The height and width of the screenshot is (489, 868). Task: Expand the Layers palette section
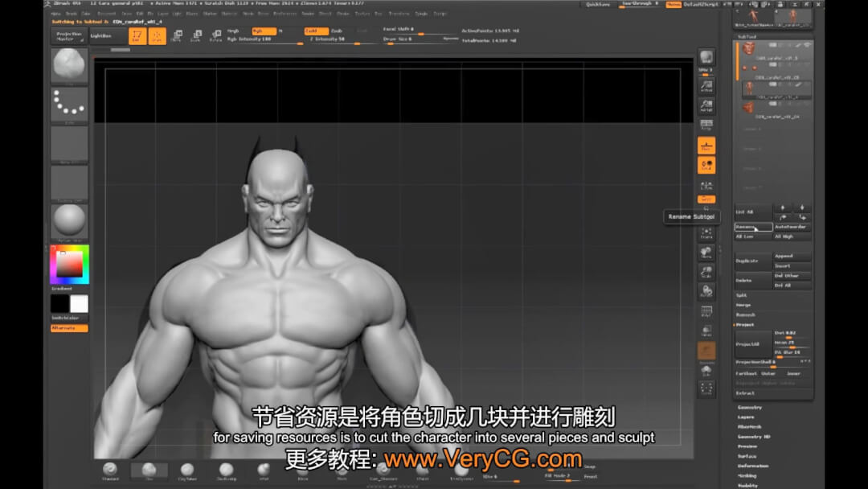click(x=746, y=417)
